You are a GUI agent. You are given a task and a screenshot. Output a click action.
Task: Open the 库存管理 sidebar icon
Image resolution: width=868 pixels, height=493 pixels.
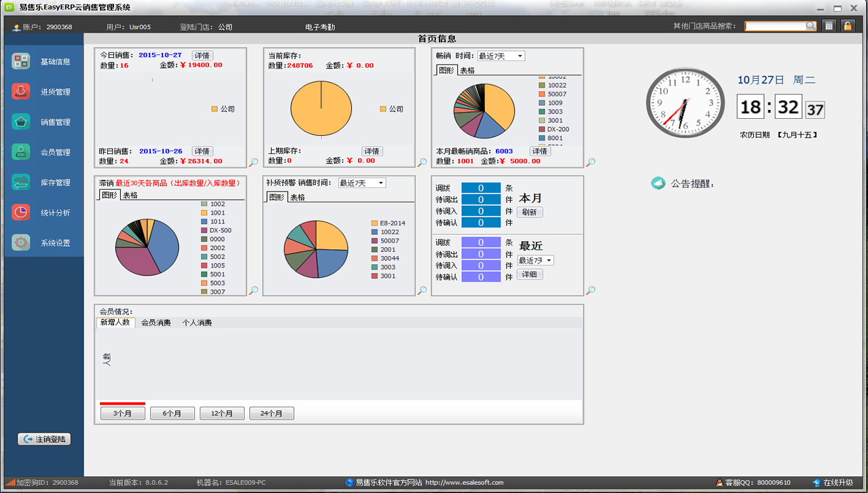pos(21,182)
